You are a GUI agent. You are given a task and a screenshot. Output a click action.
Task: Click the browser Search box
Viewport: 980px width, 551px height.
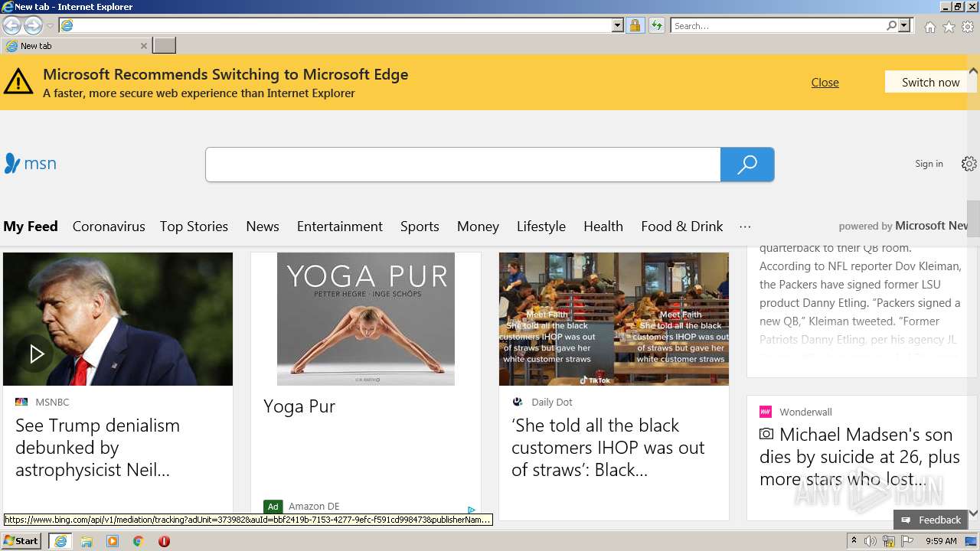(x=777, y=25)
